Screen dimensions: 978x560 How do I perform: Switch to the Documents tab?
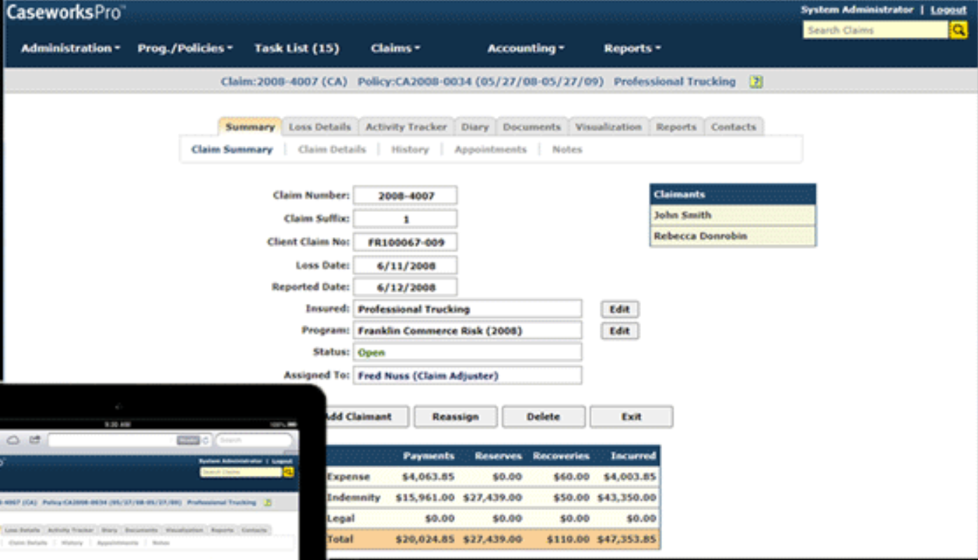531,126
